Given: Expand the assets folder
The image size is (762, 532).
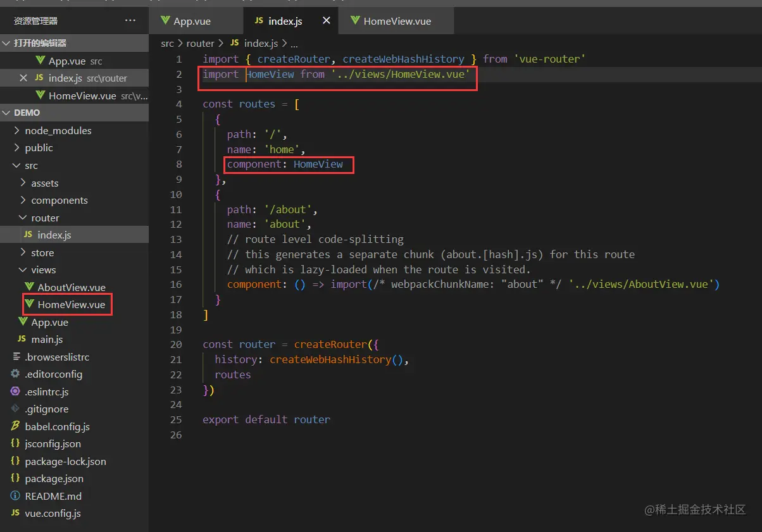Looking at the screenshot, I should click(x=23, y=183).
